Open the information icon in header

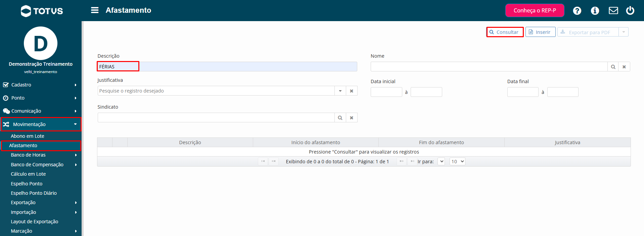coord(595,11)
